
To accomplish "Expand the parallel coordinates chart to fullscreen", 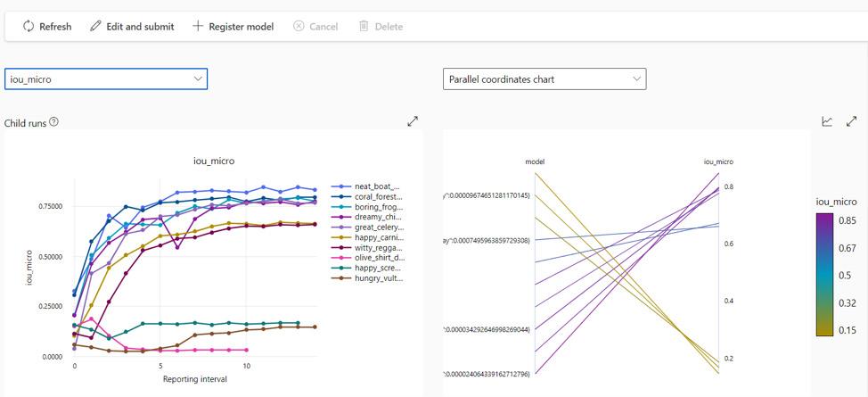I will [x=851, y=121].
